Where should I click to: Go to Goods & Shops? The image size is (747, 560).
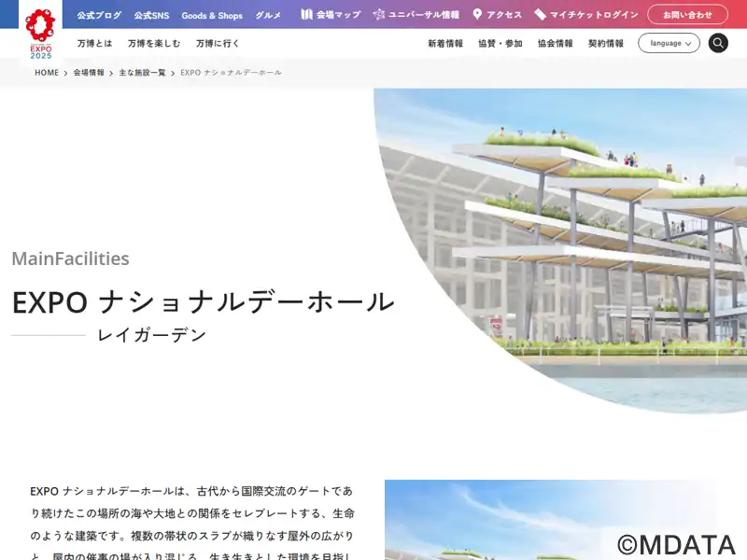[212, 15]
